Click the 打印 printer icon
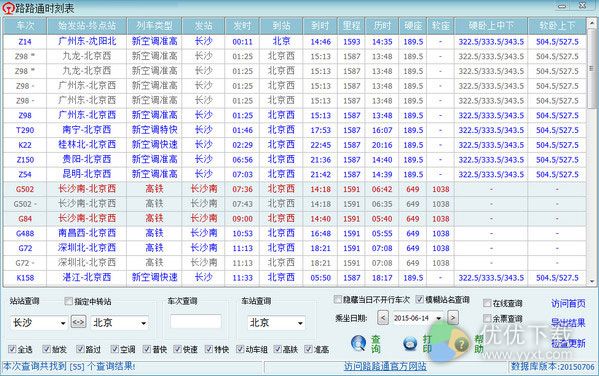This screenshot has height=376, width=599. (x=410, y=344)
